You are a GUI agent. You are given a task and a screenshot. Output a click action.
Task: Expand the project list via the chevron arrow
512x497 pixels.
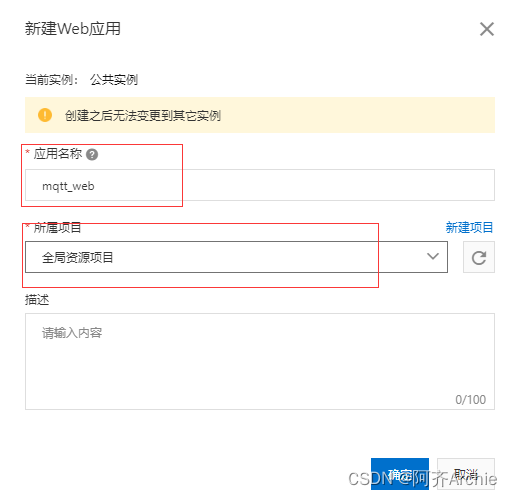(x=433, y=256)
